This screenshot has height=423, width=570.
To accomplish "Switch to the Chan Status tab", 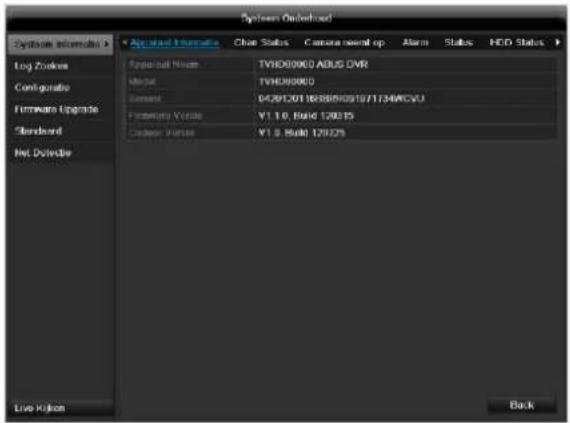I will [261, 43].
